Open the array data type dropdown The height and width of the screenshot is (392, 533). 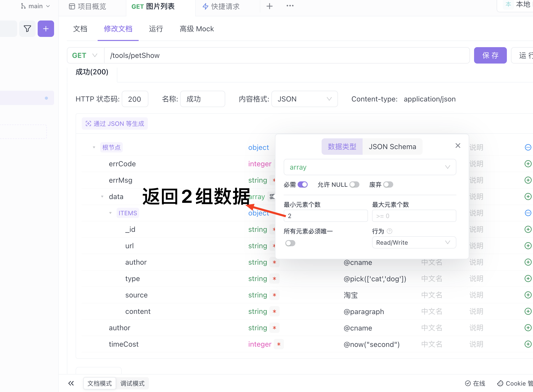(x=370, y=167)
